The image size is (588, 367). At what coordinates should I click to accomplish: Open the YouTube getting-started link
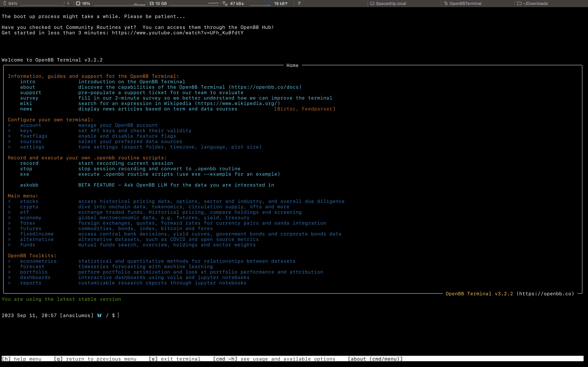pyautogui.click(x=178, y=33)
